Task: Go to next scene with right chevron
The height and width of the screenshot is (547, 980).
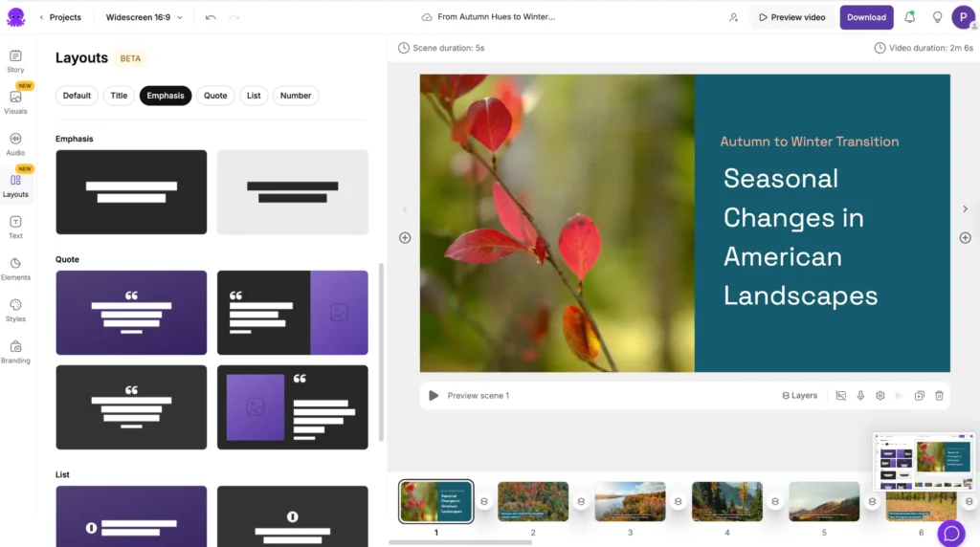Action: tap(965, 209)
